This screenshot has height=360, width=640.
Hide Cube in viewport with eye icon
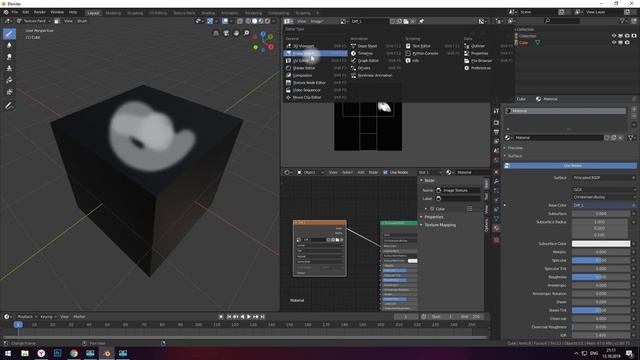[614, 42]
